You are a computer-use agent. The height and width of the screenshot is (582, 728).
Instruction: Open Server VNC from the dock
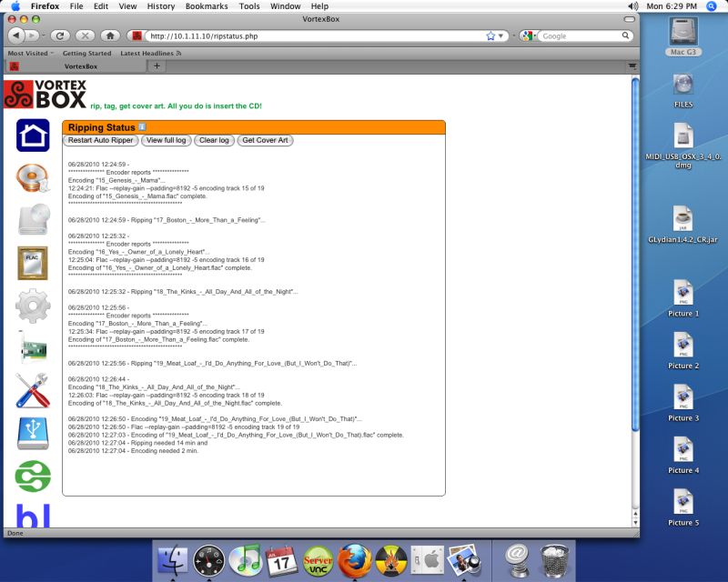[318, 561]
